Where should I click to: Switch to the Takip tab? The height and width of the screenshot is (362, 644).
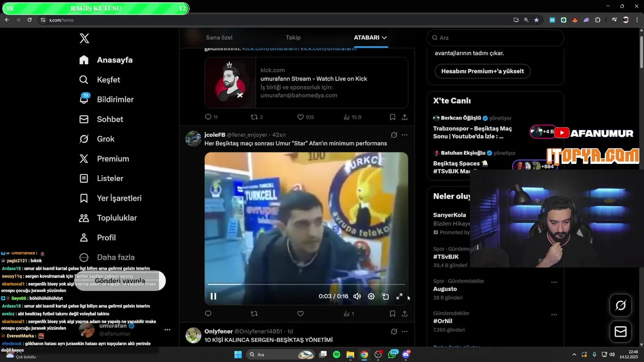[293, 37]
